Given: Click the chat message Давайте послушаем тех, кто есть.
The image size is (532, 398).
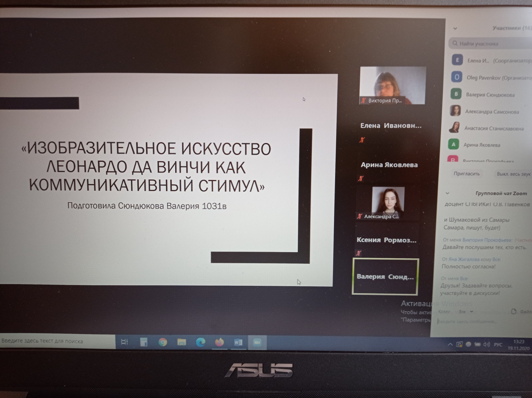Looking at the screenshot, I should [x=484, y=247].
